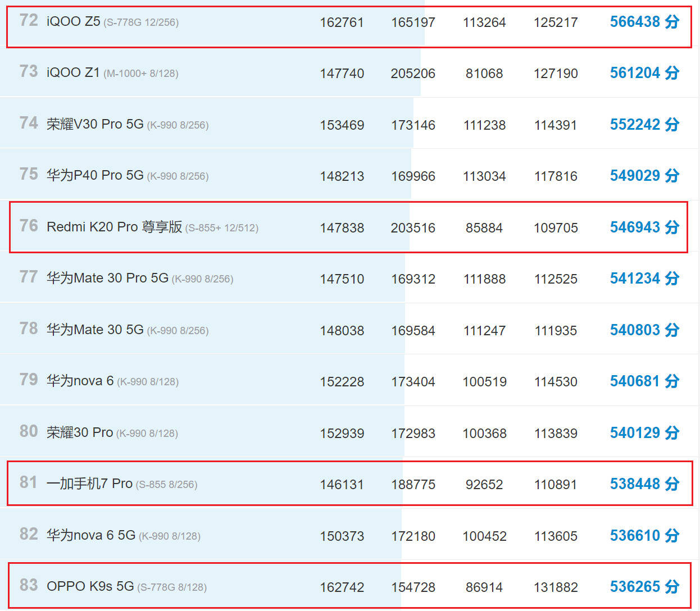Click the value 148038 in row 78
Image resolution: width=700 pixels, height=611 pixels.
(342, 331)
